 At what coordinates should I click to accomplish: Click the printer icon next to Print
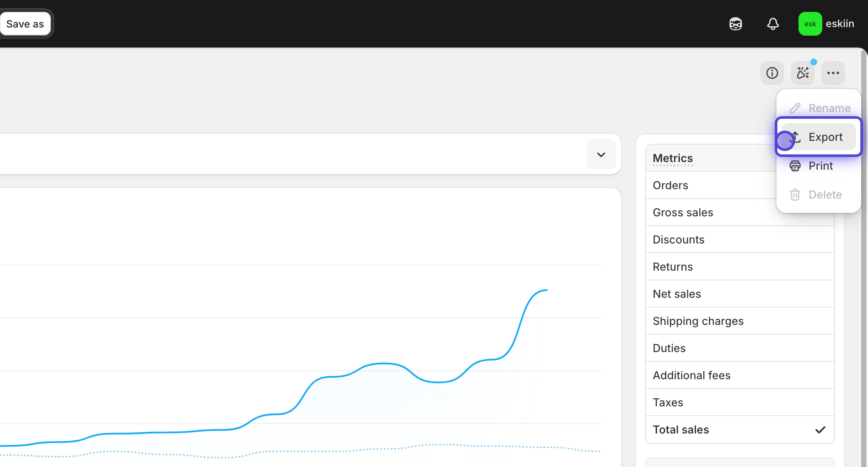pyautogui.click(x=795, y=166)
